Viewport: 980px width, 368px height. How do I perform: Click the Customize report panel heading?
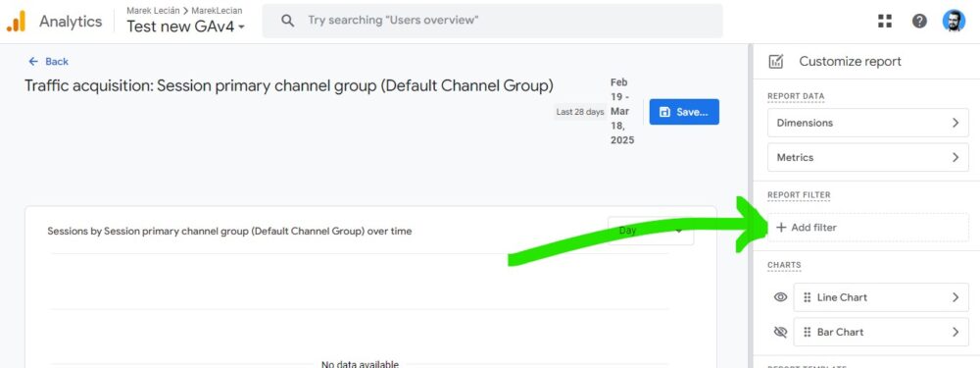tap(850, 61)
